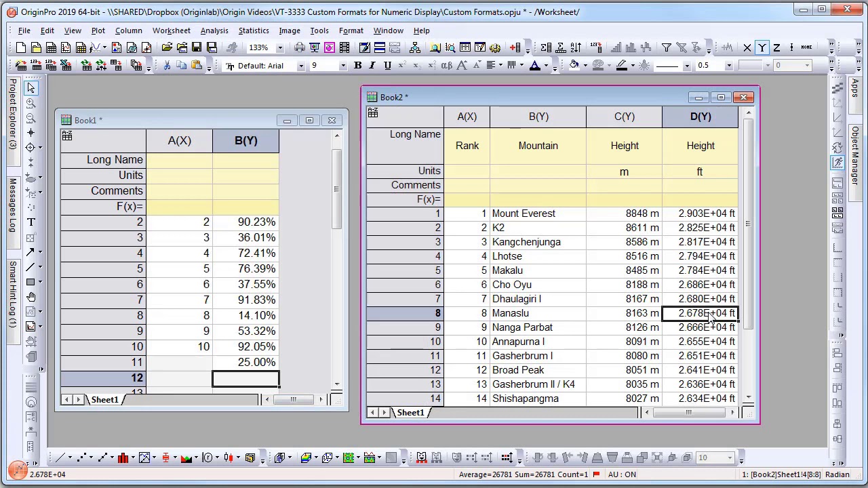Select Sheet1 tab in Book2 window
This screenshot has height=488, width=868.
(410, 413)
